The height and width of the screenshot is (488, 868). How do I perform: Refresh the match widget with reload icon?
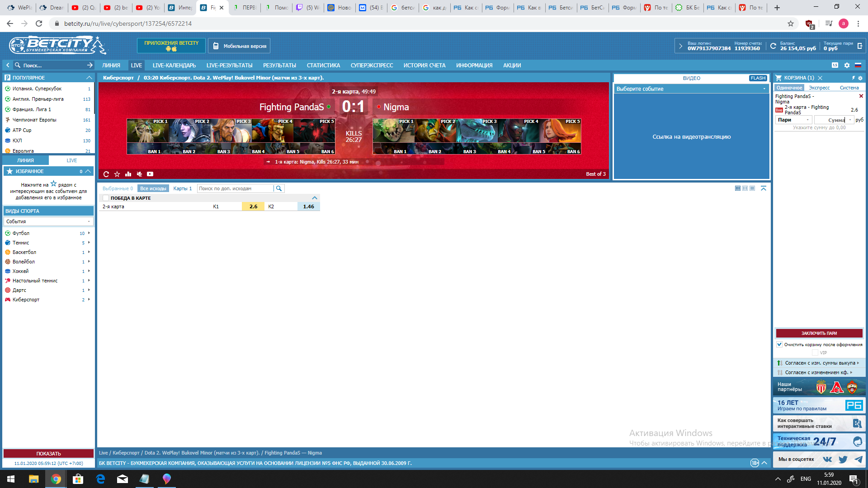coord(106,174)
